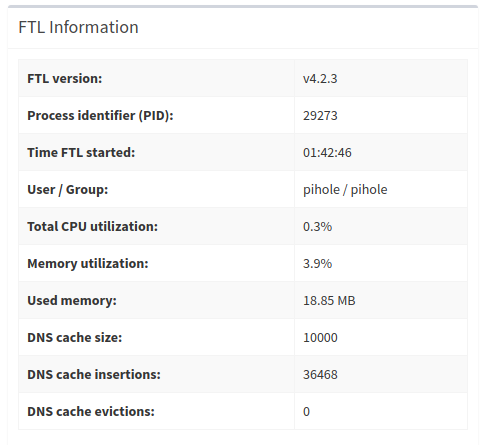
Task: Click the 3.9% memory value
Action: tap(317, 264)
